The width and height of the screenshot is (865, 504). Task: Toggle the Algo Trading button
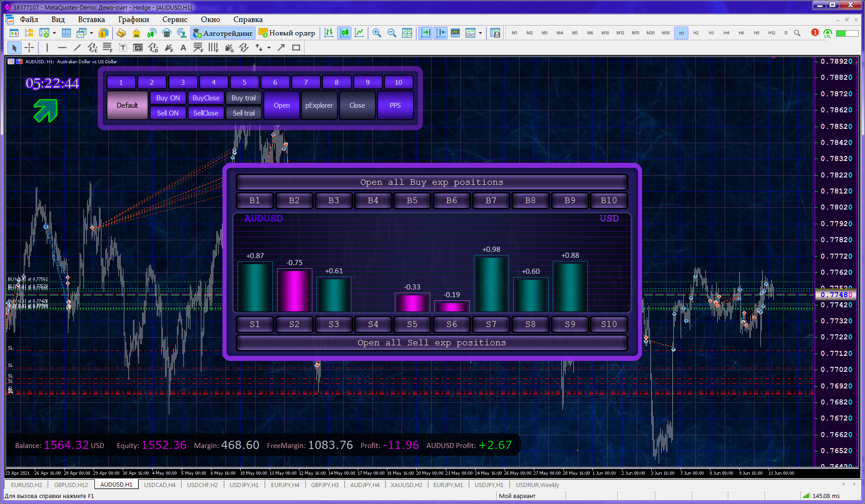[x=223, y=33]
